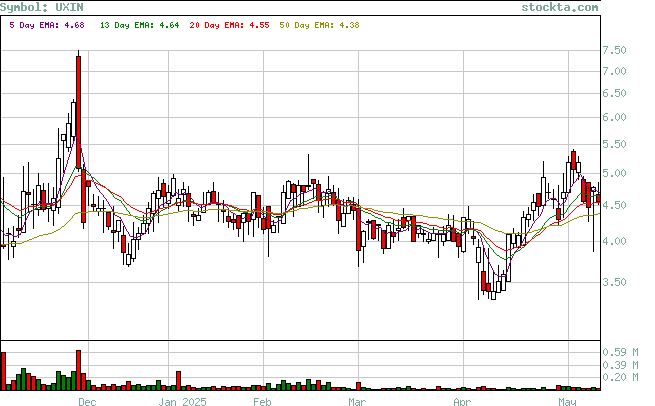The width and height of the screenshot is (655, 406).
Task: Click the 0.39 M volume axis label
Action: click(x=620, y=365)
